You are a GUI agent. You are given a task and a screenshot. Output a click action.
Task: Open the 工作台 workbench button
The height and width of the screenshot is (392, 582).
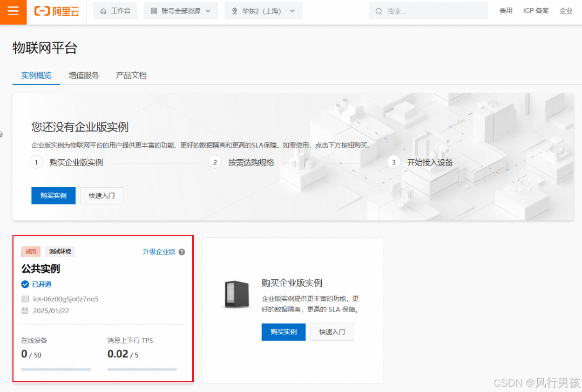click(115, 11)
